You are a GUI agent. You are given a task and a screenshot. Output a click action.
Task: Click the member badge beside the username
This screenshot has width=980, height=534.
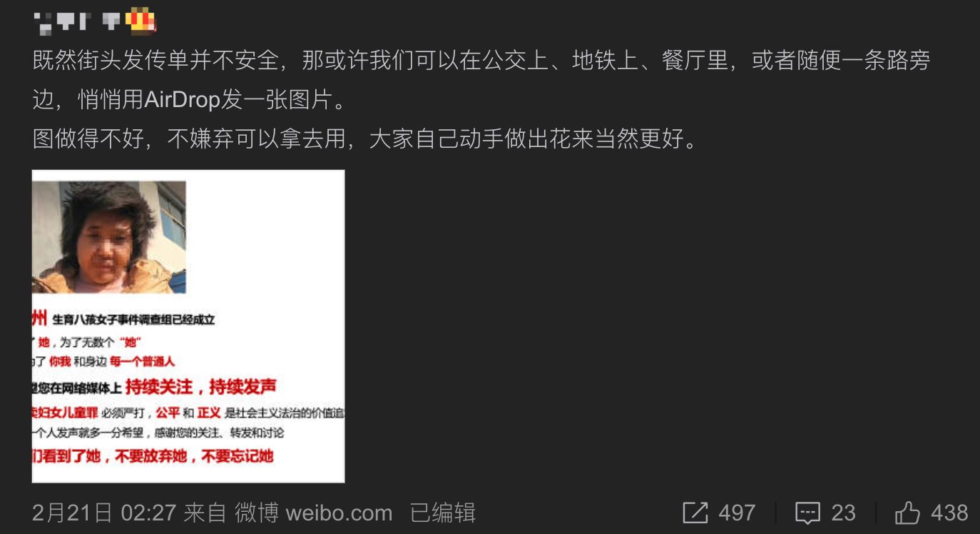[141, 21]
